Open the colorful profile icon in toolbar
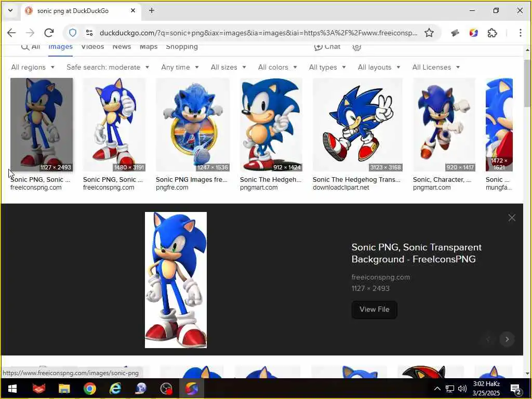This screenshot has height=399, width=532. [x=474, y=33]
